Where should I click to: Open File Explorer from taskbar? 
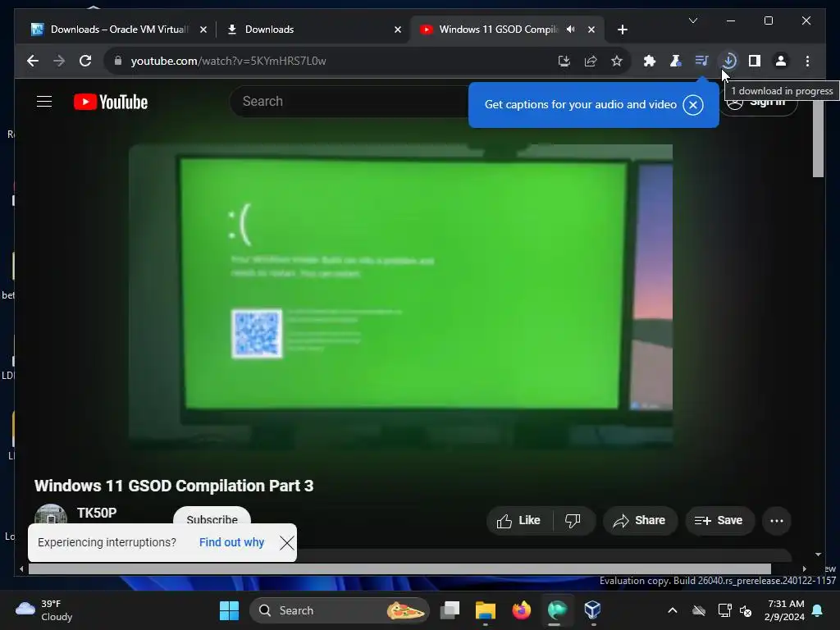[486, 610]
